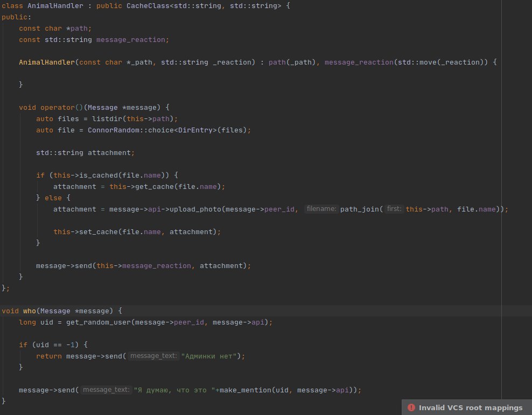Click 'DirEntry' template argument

click(195, 130)
